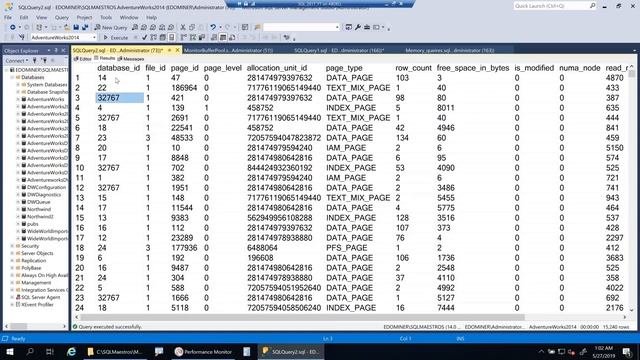Open the Undo history dropdown arrow
This screenshot has width=640, height=360.
tap(220, 27)
